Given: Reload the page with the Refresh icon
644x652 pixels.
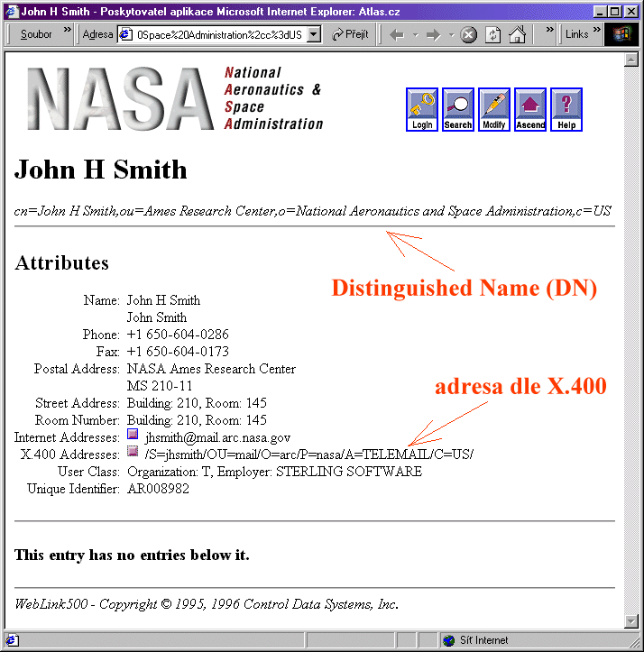Looking at the screenshot, I should [493, 35].
